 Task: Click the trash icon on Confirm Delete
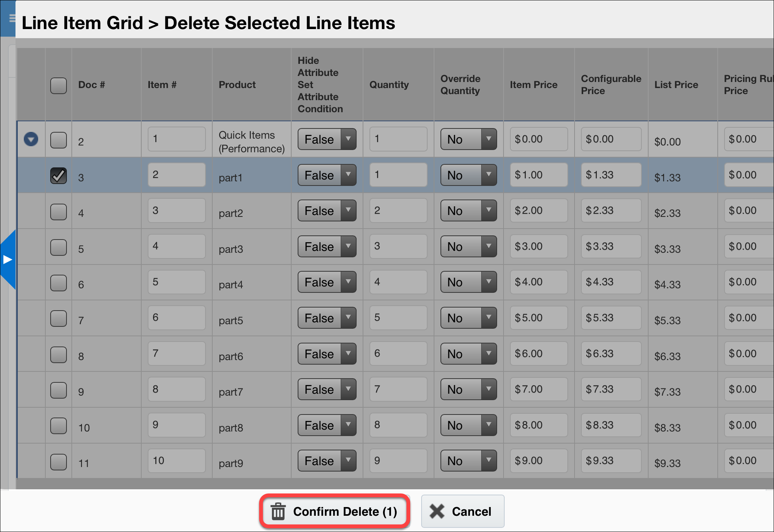pos(278,511)
